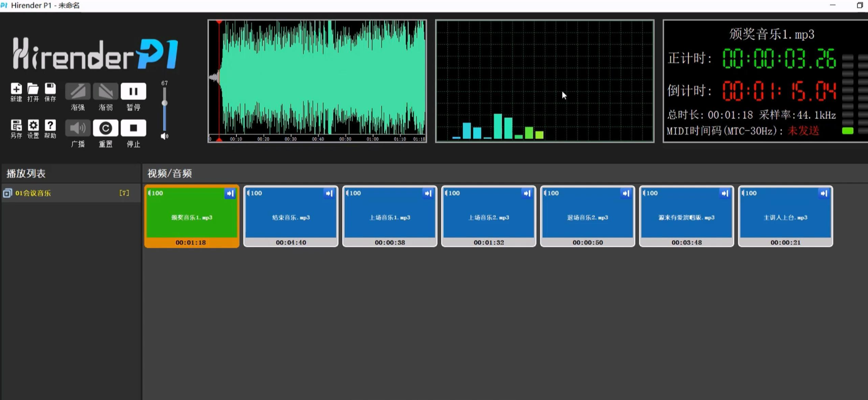Select the 结束音乐.mp3 clip tile
The width and height of the screenshot is (868, 400).
pyautogui.click(x=291, y=217)
